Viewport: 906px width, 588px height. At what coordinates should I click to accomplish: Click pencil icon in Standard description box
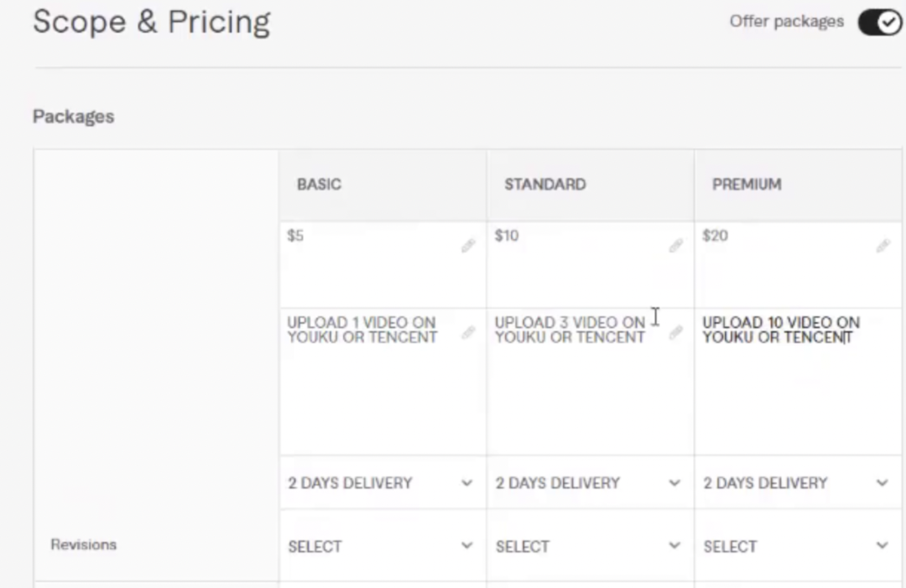coord(675,333)
